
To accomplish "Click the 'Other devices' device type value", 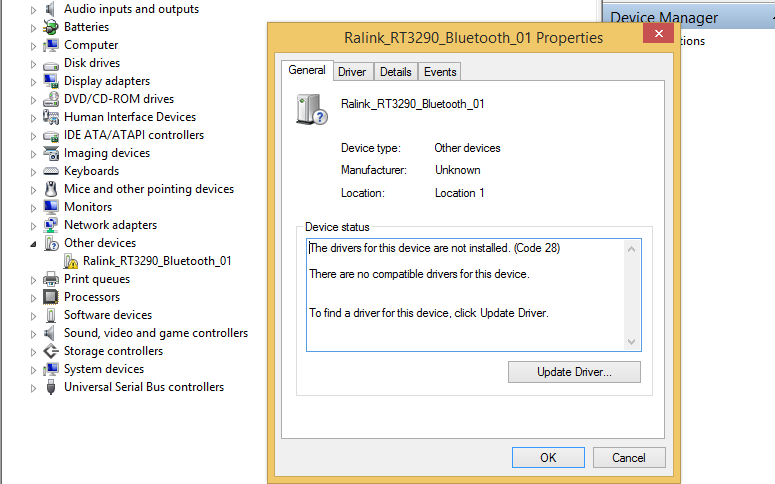I will click(467, 148).
